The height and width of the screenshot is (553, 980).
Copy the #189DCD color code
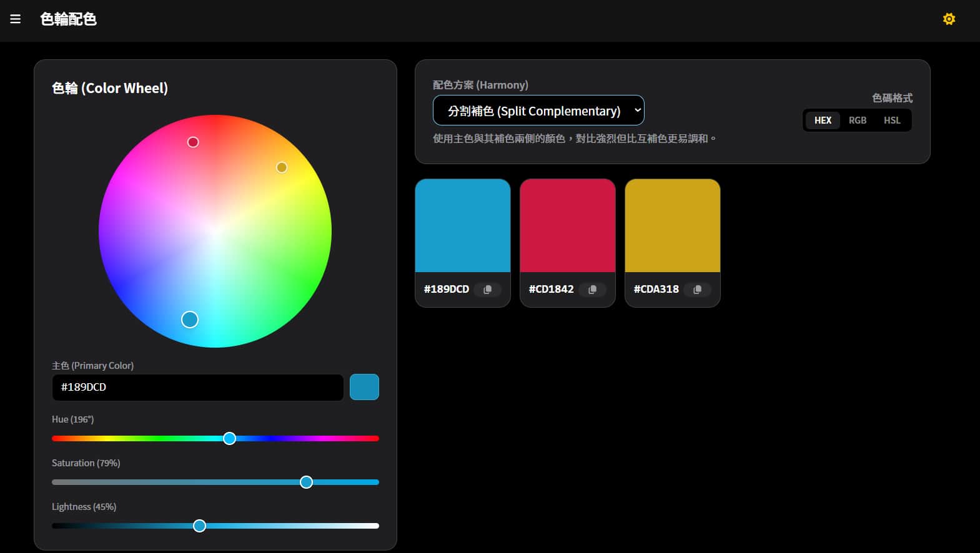point(488,289)
